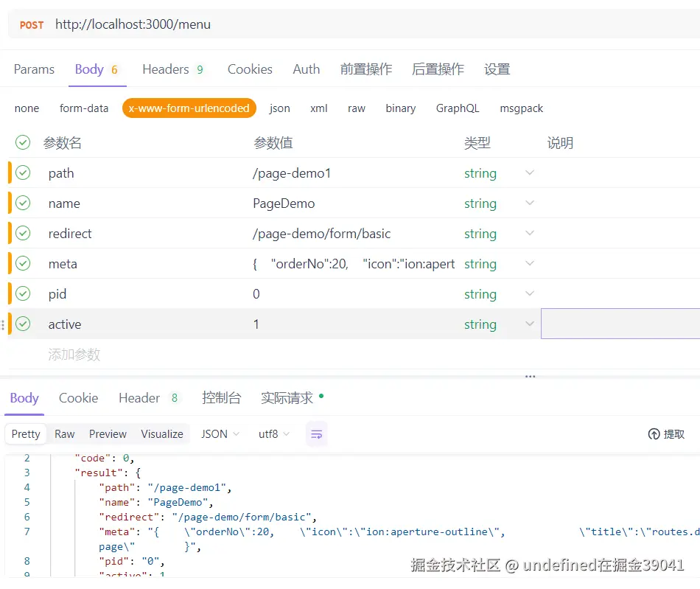Image resolution: width=700 pixels, height=589 pixels.
Task: Switch to the Params tab
Action: tap(34, 69)
